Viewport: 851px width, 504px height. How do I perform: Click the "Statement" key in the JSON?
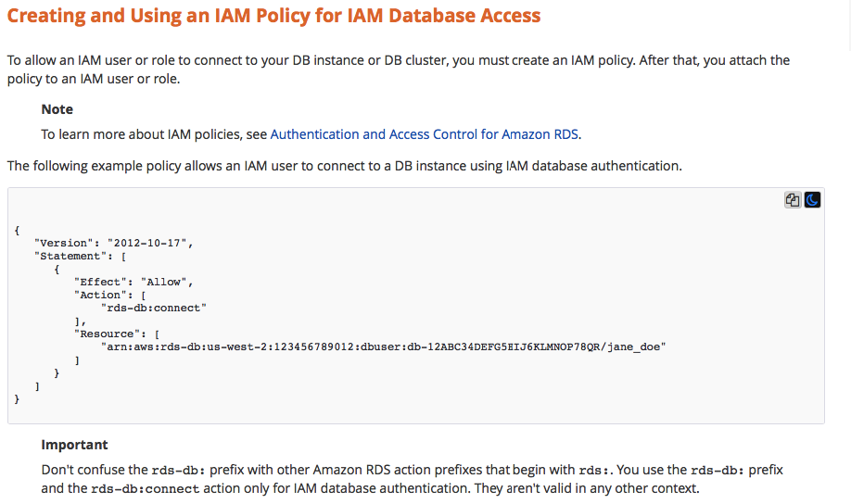(x=70, y=256)
